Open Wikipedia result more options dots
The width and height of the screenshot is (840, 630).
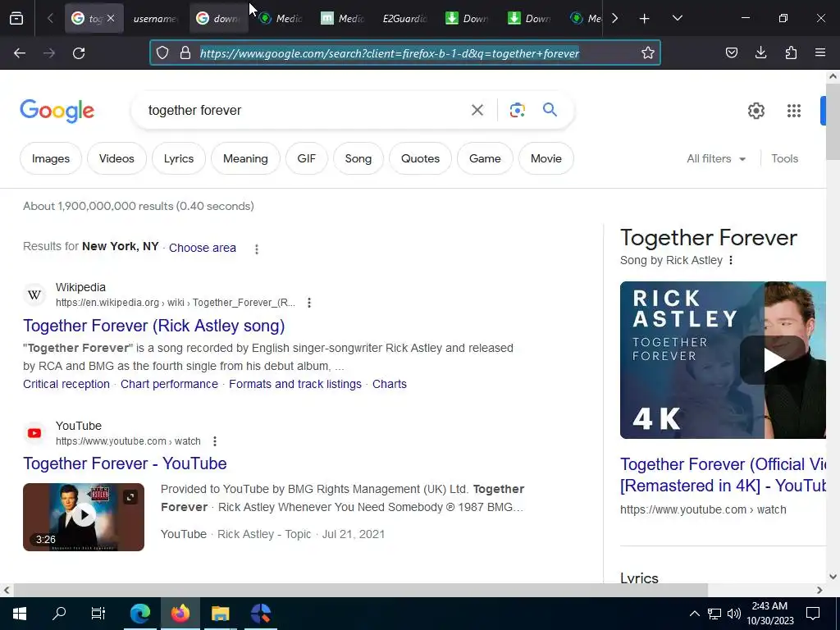[309, 303]
